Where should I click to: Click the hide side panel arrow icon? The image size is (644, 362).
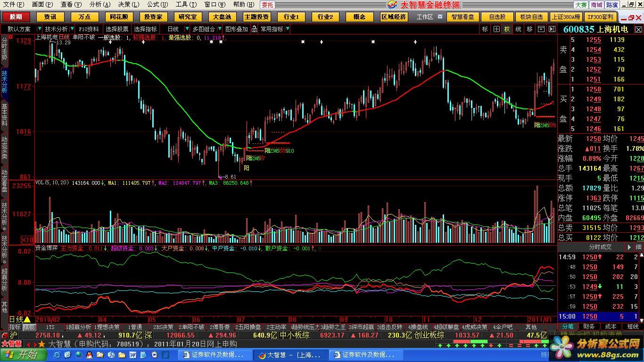pyautogui.click(x=551, y=29)
